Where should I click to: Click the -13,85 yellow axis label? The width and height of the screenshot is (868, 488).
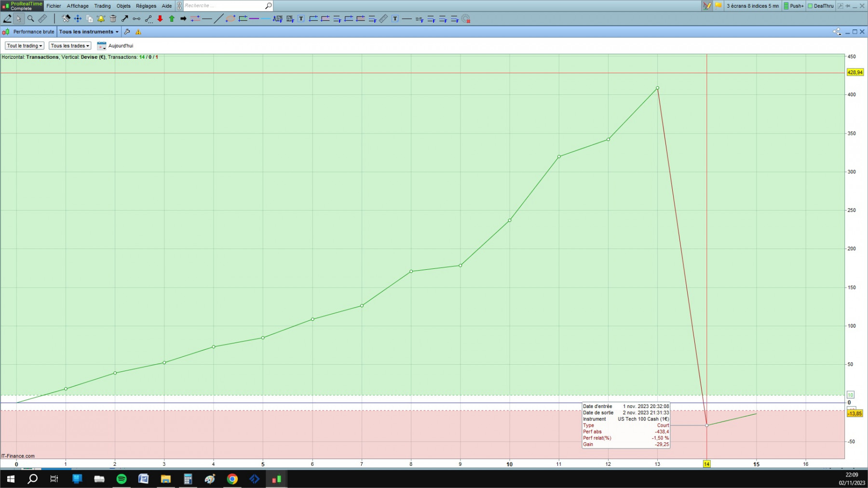(x=855, y=413)
